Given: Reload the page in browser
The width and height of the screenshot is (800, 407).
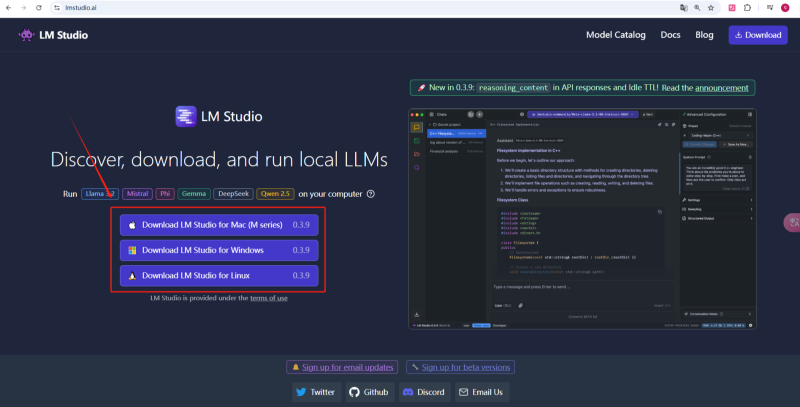Looking at the screenshot, I should pos(38,7).
